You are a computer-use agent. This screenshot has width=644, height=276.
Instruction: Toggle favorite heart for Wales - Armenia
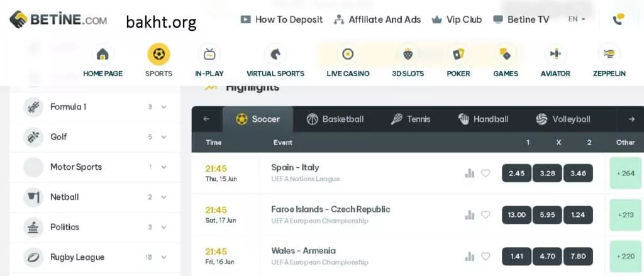click(486, 256)
